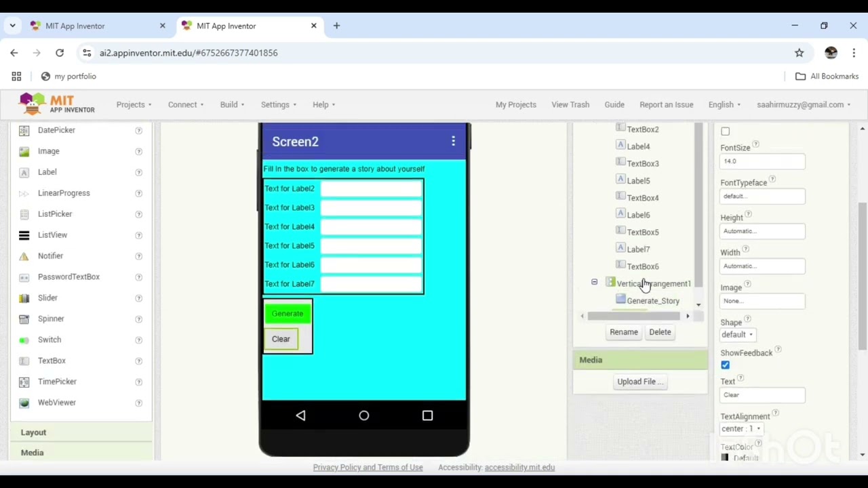The width and height of the screenshot is (868, 488).
Task: Open the Projects dropdown menu
Action: coord(134,104)
